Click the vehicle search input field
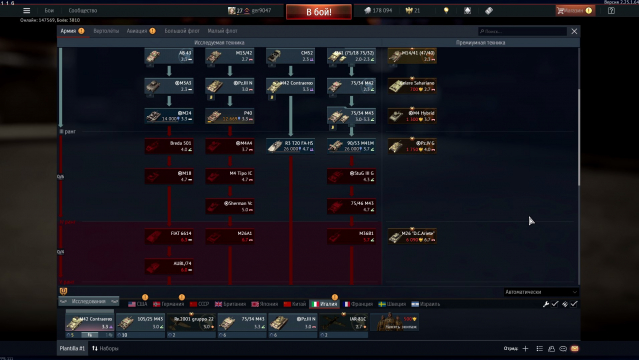This screenshot has width=639, height=360. (522, 31)
